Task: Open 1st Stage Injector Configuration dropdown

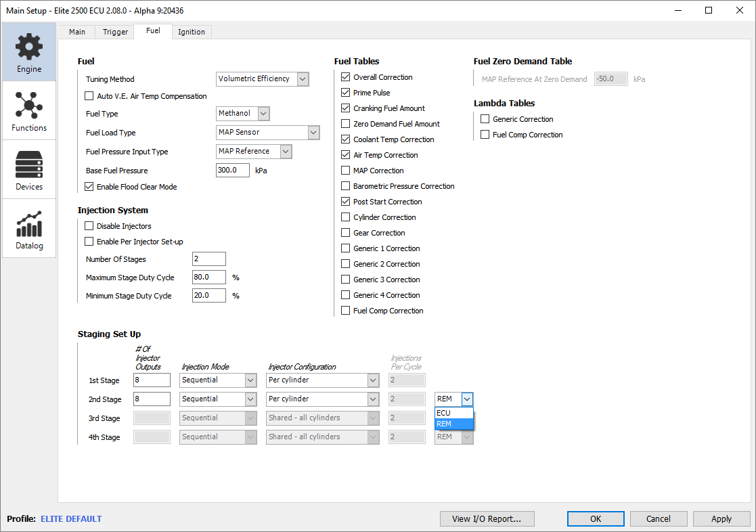Action: [x=323, y=380]
